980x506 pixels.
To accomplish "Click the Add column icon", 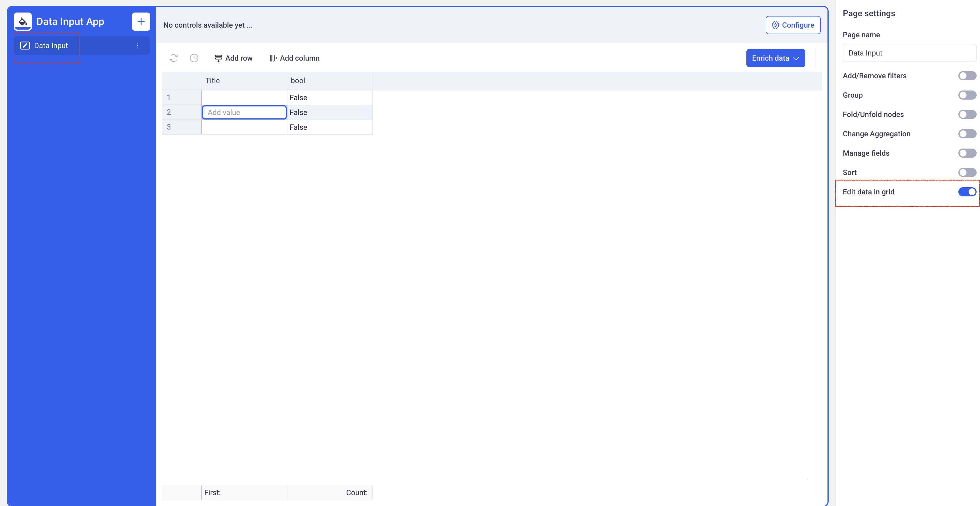I will tap(273, 58).
